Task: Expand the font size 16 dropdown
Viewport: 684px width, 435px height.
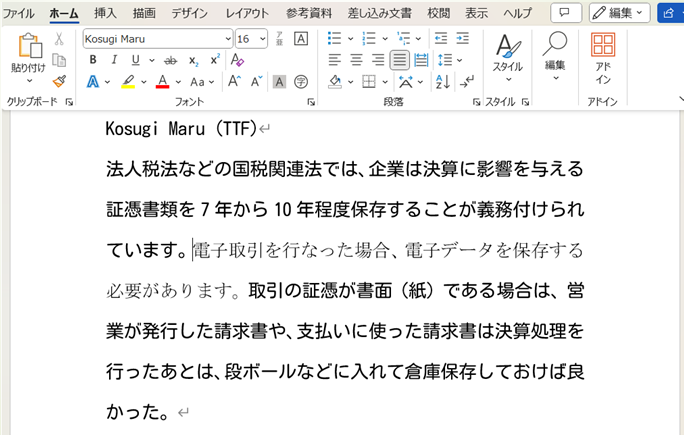Action: click(x=263, y=38)
